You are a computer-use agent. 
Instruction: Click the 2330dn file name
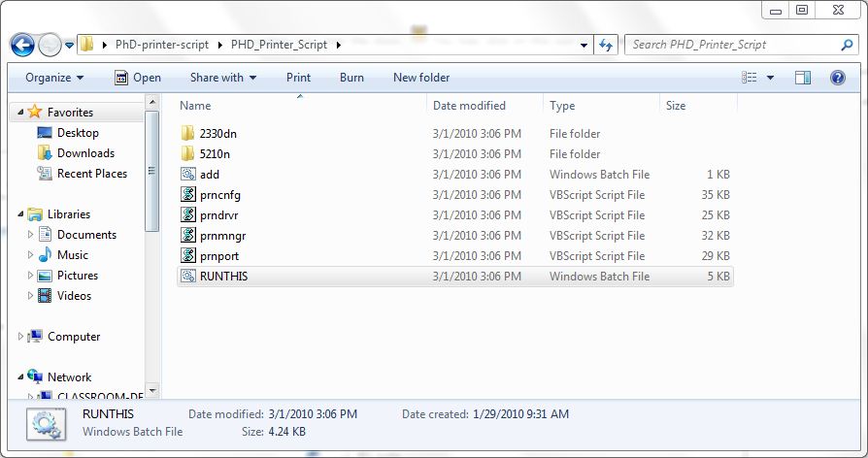[218, 133]
